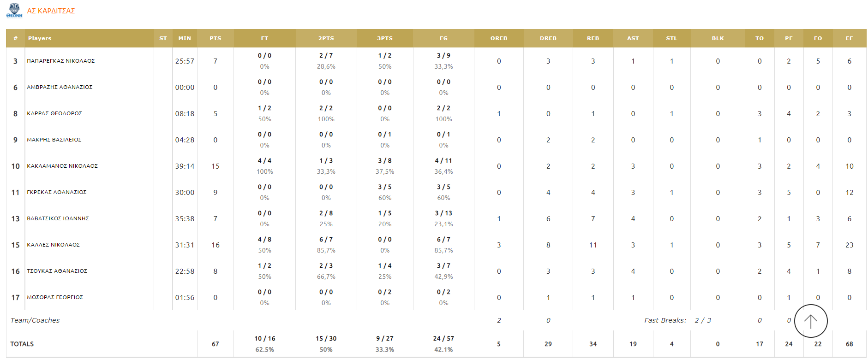Viewport: 868px width, 359px height.
Task: Click player ΓΚΡΕΚΑΣ ΑΘΑΝΑΣΙΟΣ
Action: tap(57, 192)
